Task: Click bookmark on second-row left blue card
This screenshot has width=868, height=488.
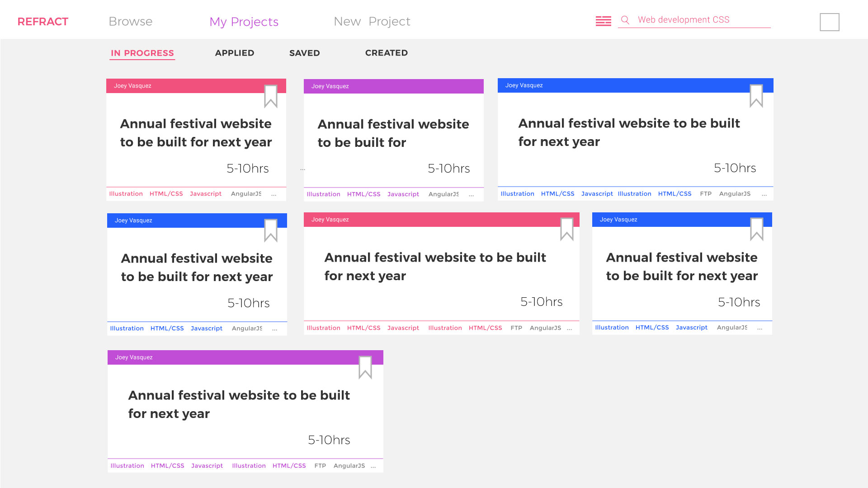Action: pyautogui.click(x=270, y=230)
